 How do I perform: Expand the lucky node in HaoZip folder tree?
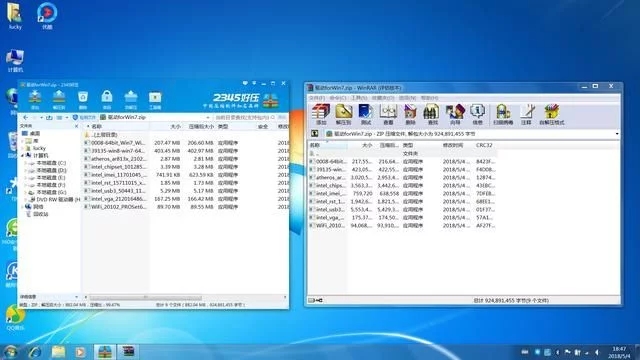pyautogui.click(x=22, y=148)
